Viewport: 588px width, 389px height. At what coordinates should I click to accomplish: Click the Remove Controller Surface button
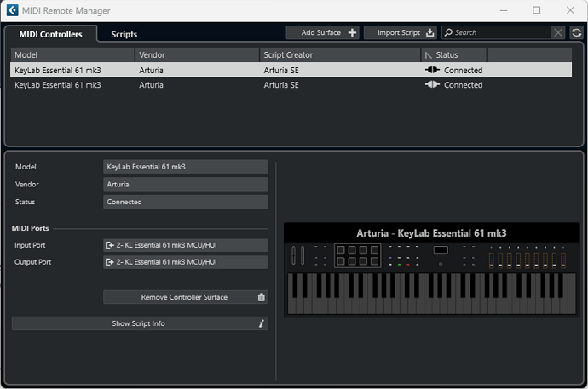click(x=186, y=297)
